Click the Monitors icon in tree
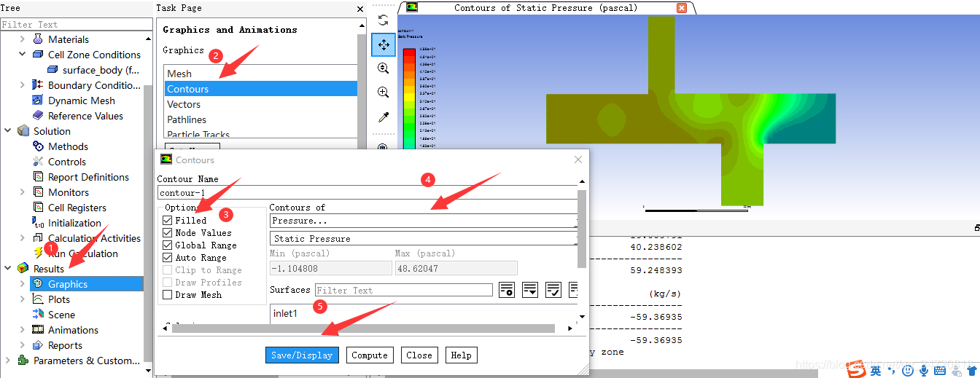Image resolution: width=980 pixels, height=378 pixels. coord(38,192)
